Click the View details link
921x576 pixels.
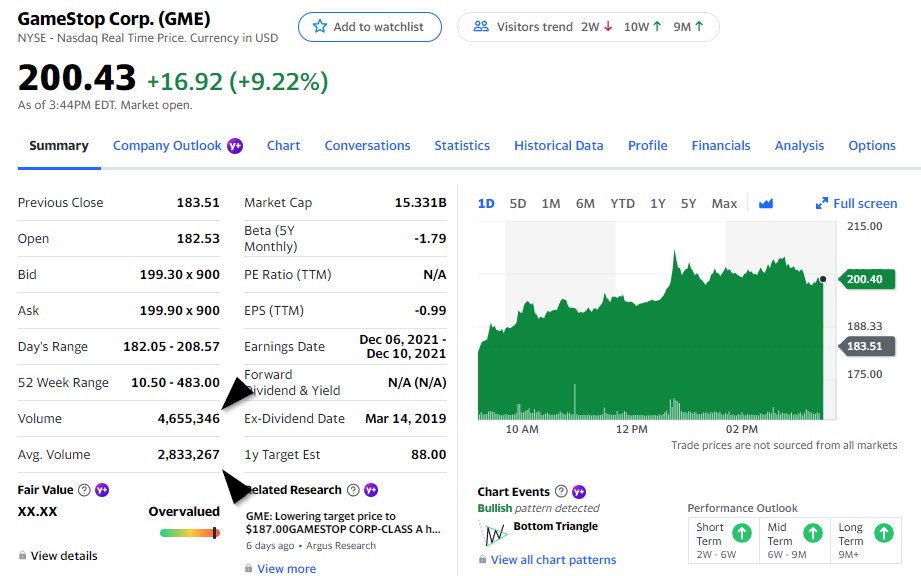[x=64, y=555]
